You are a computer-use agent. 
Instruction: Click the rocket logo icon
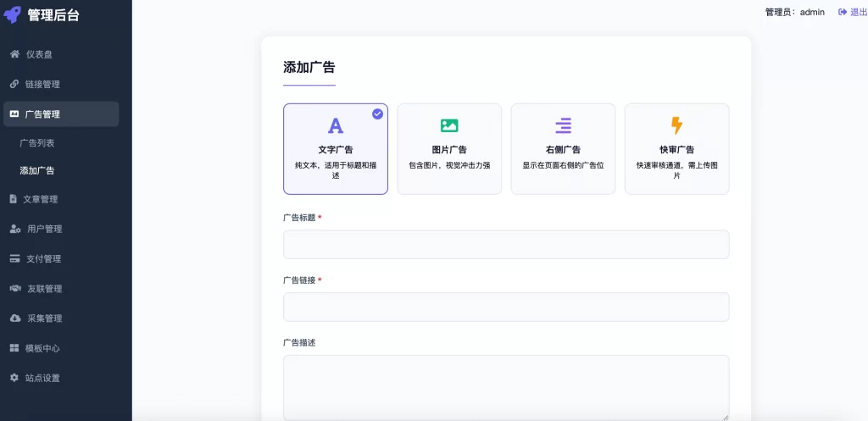[x=13, y=14]
